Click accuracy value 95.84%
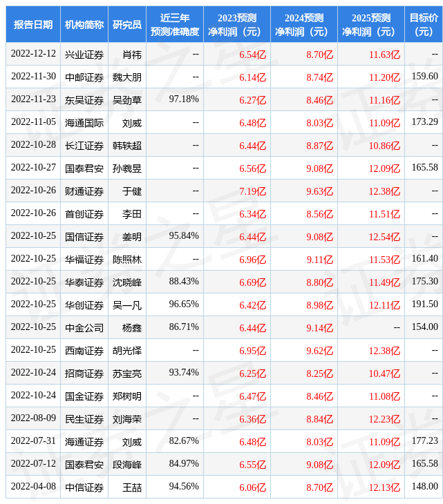The image size is (443, 504). pos(184,236)
